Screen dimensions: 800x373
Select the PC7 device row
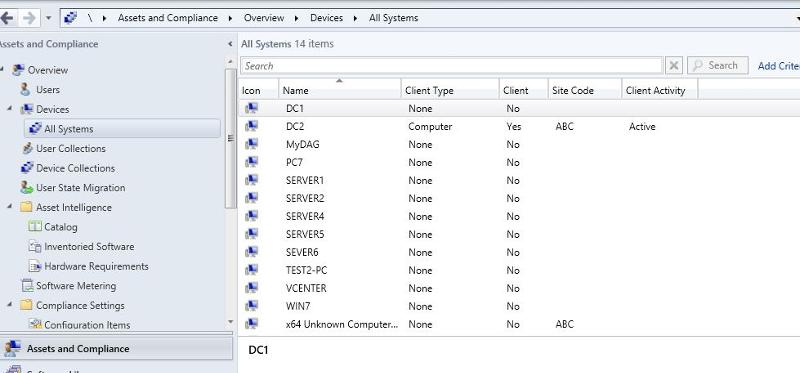(x=519, y=162)
